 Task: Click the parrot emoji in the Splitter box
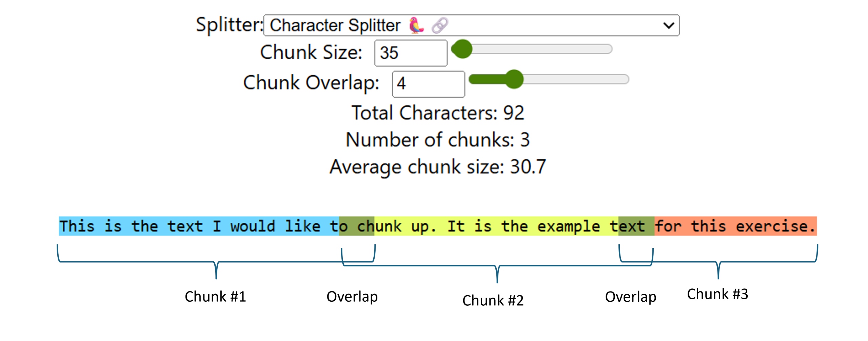(416, 25)
